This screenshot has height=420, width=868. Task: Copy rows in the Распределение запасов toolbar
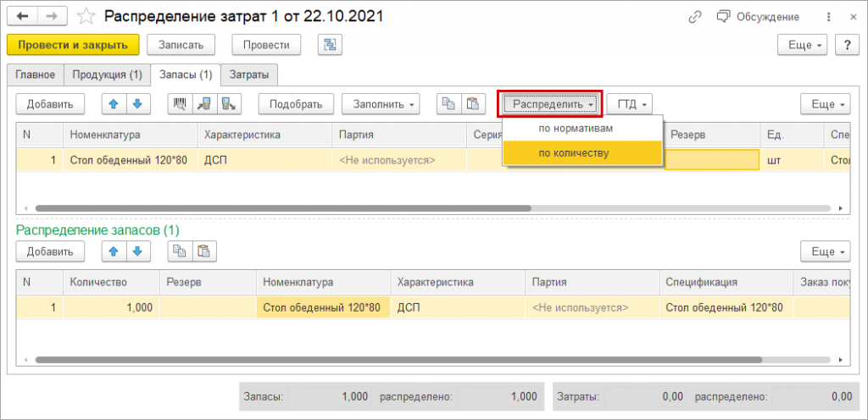pos(180,251)
